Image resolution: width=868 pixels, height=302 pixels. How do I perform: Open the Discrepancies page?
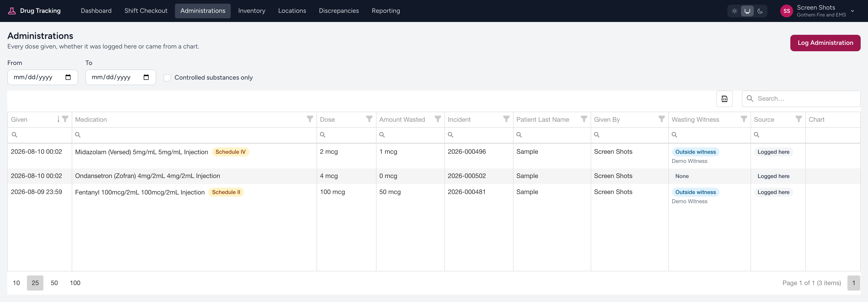coord(339,11)
